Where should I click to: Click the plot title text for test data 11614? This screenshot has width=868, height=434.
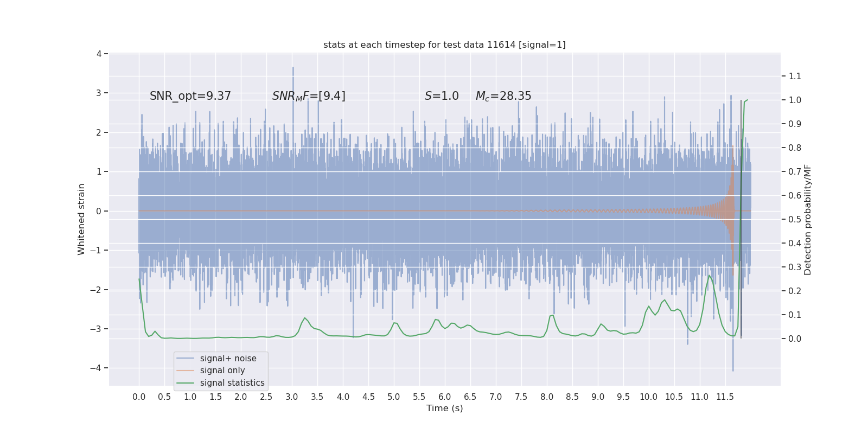coord(444,44)
